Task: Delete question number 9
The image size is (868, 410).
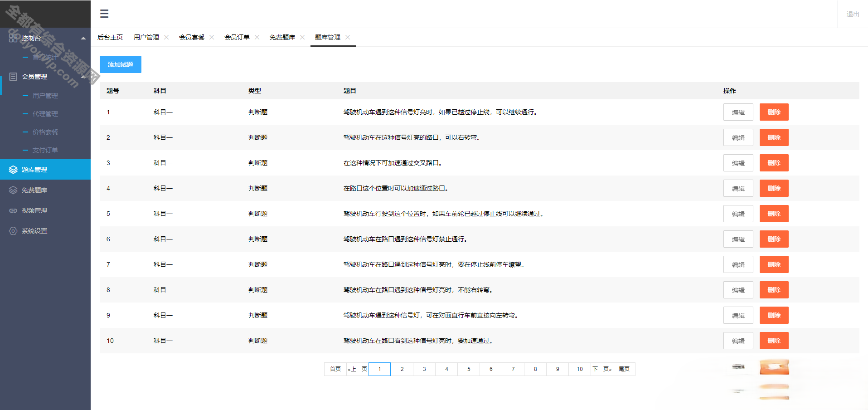Action: pyautogui.click(x=774, y=315)
